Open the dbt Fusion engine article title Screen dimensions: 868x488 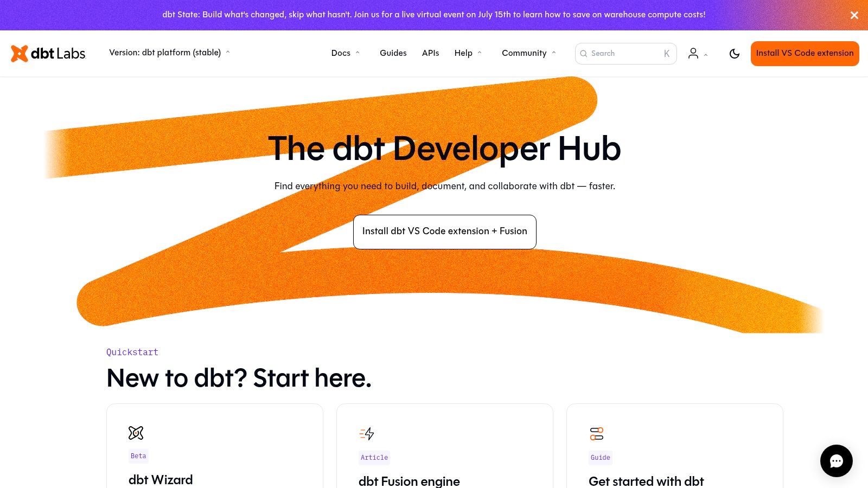pos(409,481)
